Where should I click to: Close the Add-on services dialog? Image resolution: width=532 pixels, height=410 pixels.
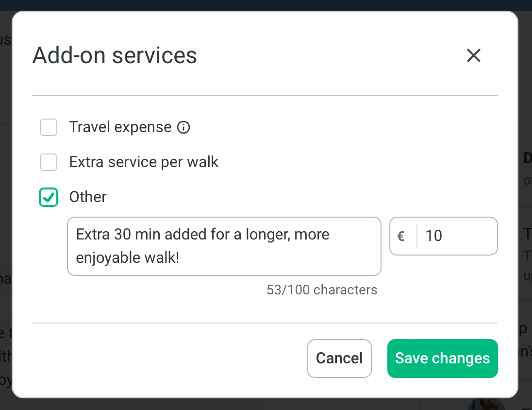pyautogui.click(x=473, y=55)
